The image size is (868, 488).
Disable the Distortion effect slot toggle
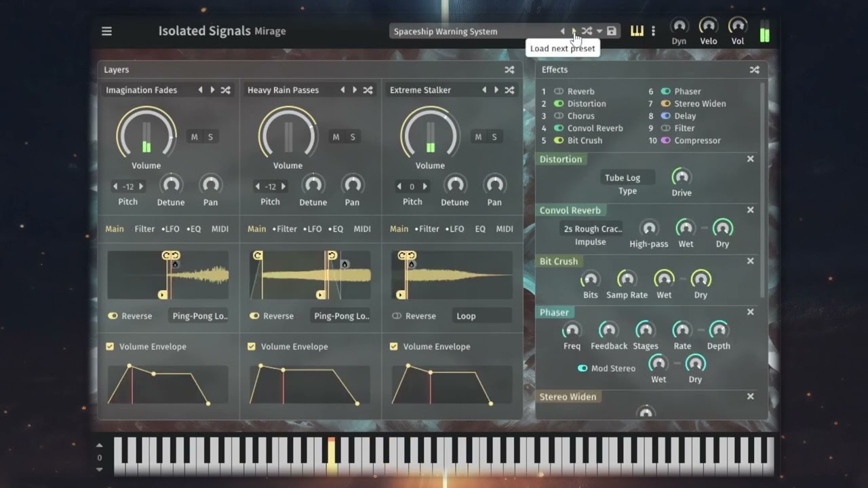pyautogui.click(x=559, y=104)
